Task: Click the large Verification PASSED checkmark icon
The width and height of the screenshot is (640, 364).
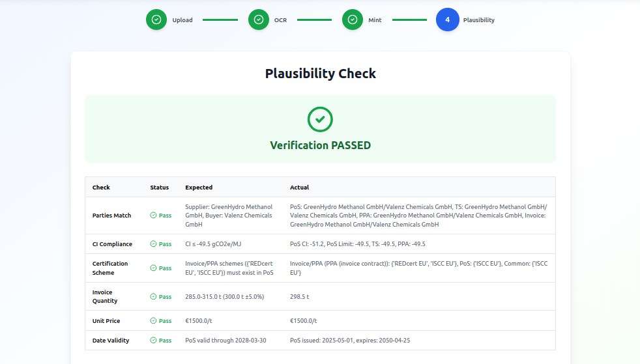Action: click(320, 119)
